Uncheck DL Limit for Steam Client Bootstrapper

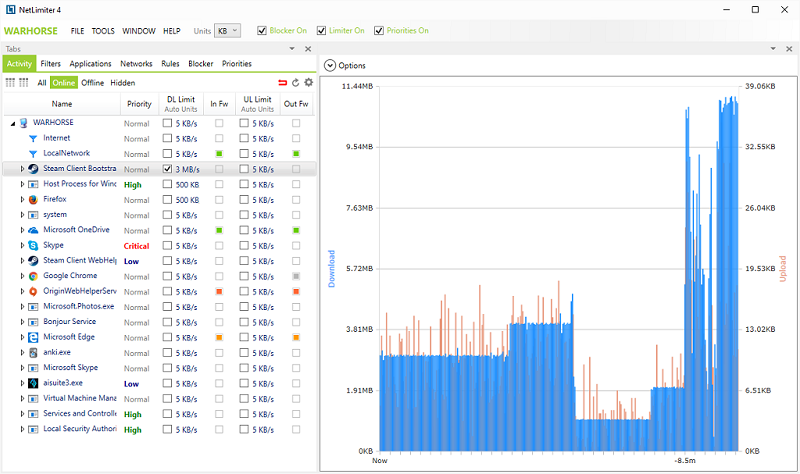tap(168, 169)
